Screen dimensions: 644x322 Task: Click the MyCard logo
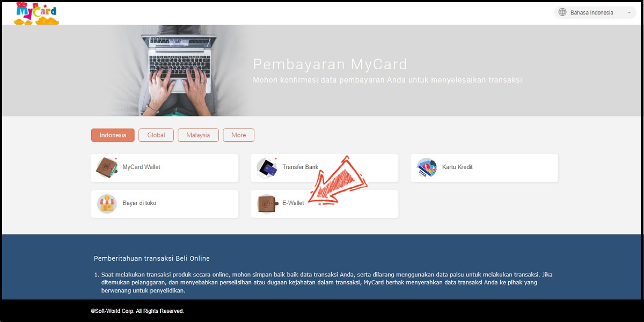tap(37, 13)
